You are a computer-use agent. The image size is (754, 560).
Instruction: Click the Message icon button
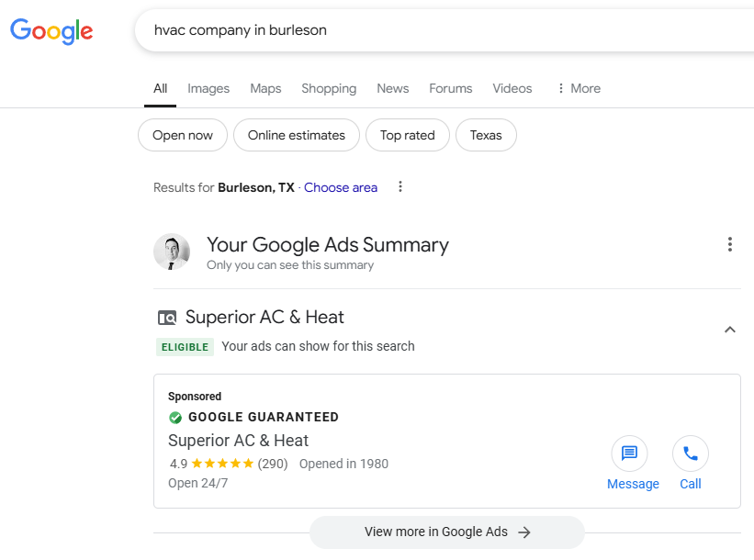[629, 454]
